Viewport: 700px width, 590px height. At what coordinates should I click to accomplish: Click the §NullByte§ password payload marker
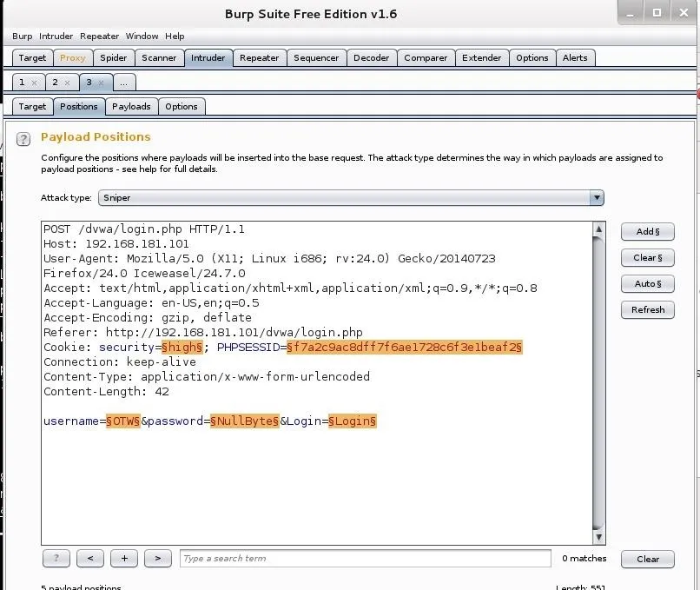pos(245,421)
